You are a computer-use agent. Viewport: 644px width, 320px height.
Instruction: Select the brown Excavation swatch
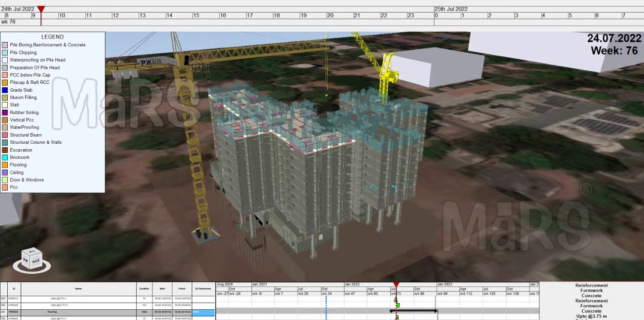[x=5, y=150]
